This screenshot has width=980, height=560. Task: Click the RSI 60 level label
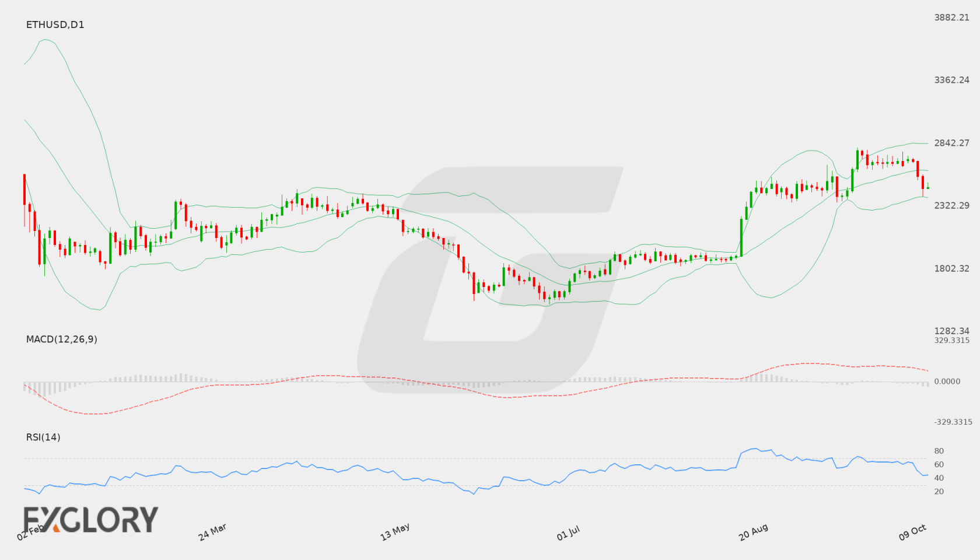coord(939,464)
